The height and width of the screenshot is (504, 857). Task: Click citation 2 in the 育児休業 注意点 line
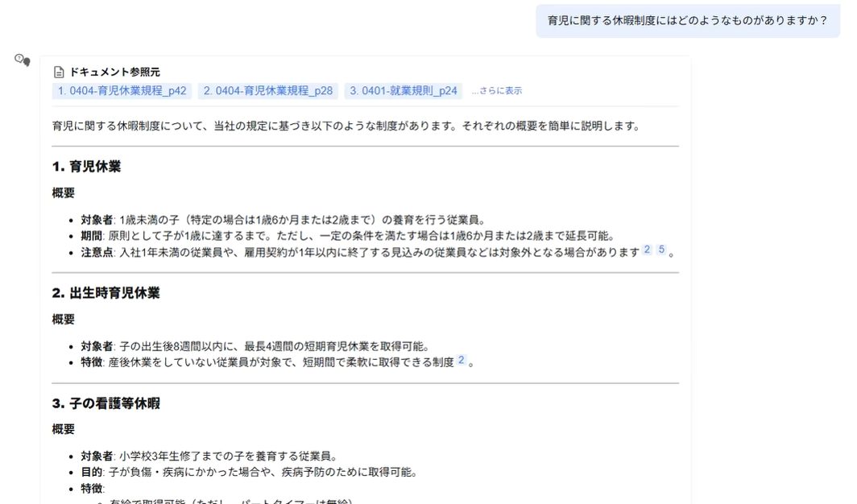(x=647, y=250)
